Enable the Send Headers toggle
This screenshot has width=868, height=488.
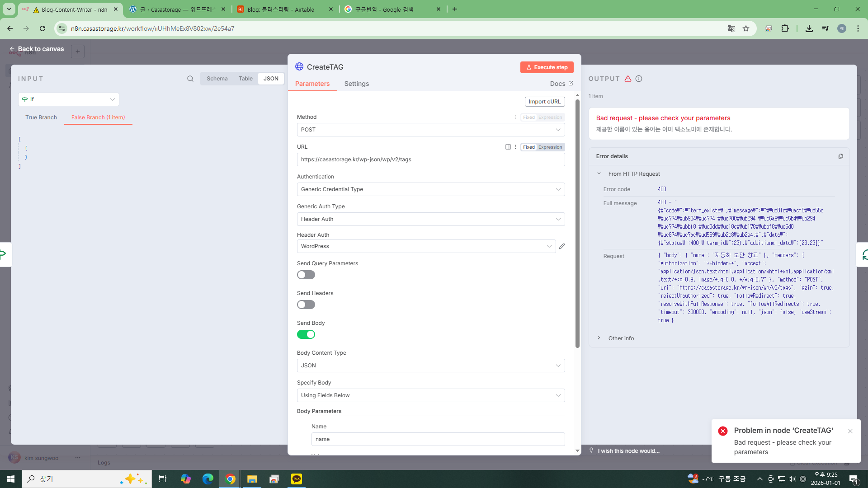pyautogui.click(x=306, y=305)
